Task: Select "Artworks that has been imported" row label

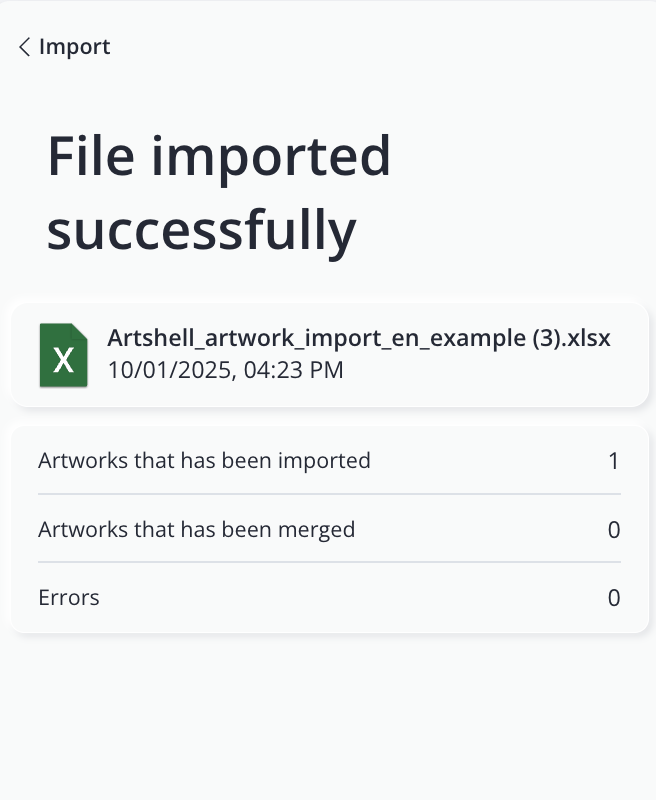Action: [204, 461]
